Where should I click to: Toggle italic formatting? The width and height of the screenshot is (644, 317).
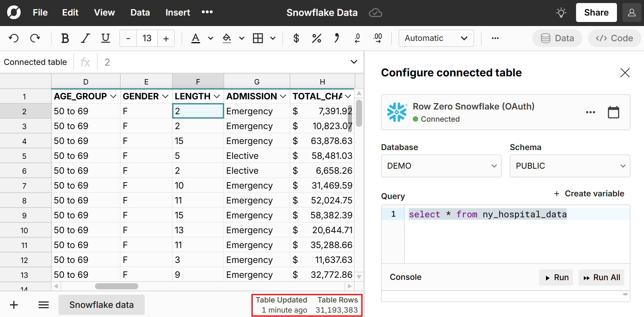pos(85,38)
